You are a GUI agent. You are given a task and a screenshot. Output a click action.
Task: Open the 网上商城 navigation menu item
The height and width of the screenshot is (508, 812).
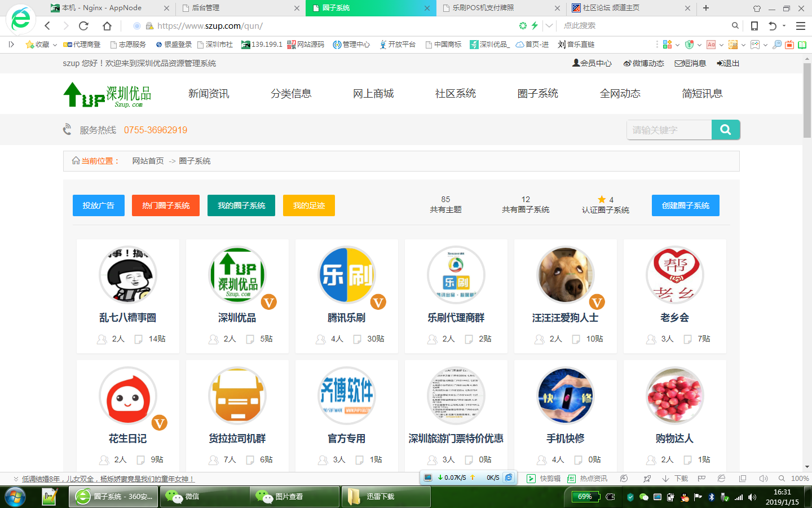373,94
